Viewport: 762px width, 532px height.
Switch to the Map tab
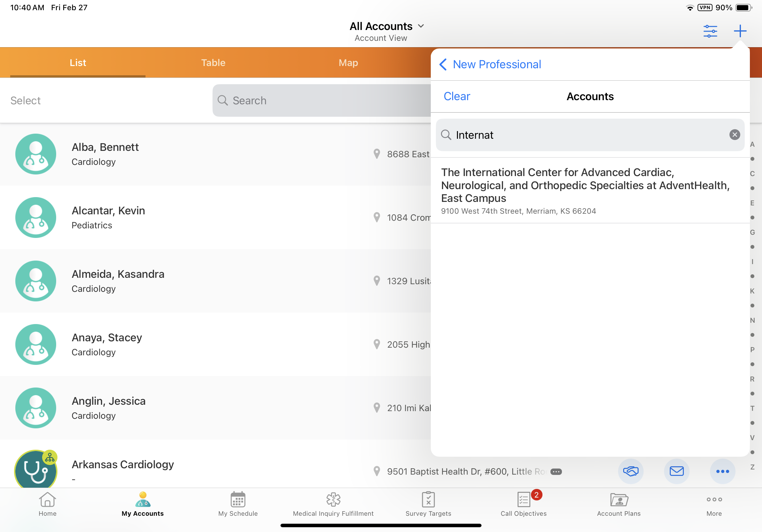[348, 63]
